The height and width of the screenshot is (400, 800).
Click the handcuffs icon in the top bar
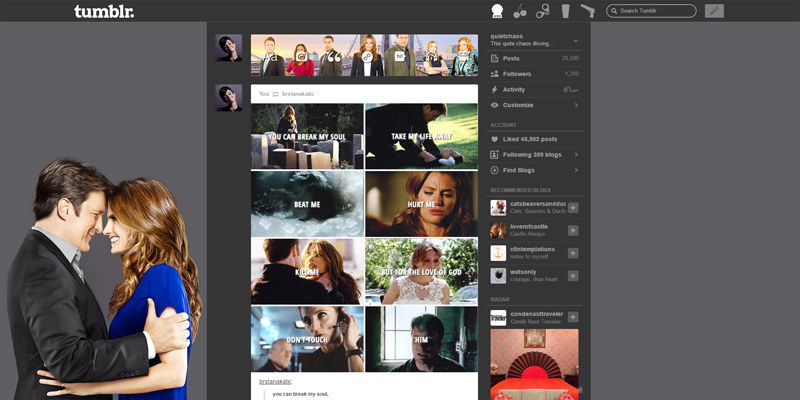[x=542, y=11]
